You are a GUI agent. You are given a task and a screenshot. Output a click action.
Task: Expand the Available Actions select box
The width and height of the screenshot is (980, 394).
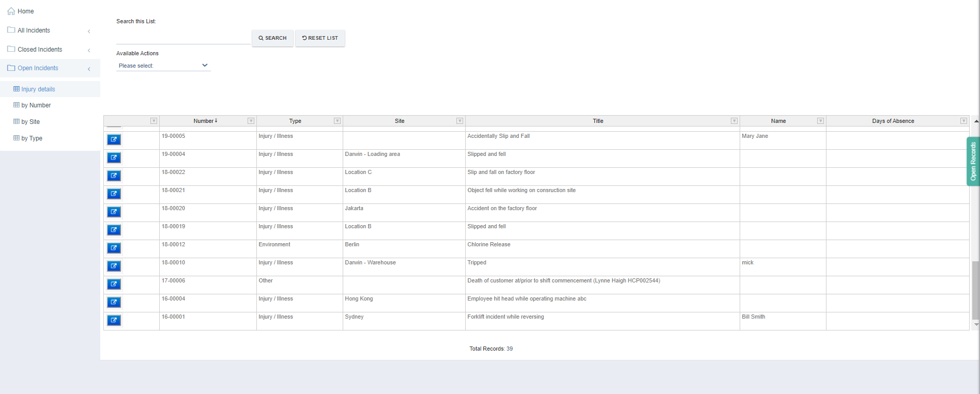163,66
